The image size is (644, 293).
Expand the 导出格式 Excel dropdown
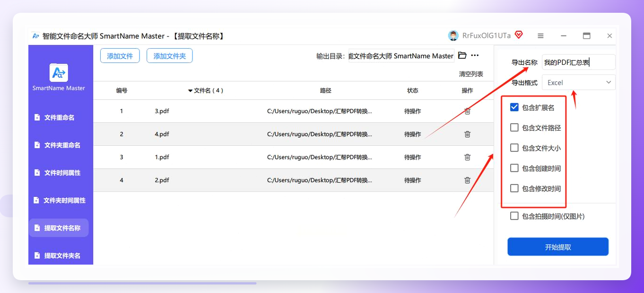tap(579, 82)
